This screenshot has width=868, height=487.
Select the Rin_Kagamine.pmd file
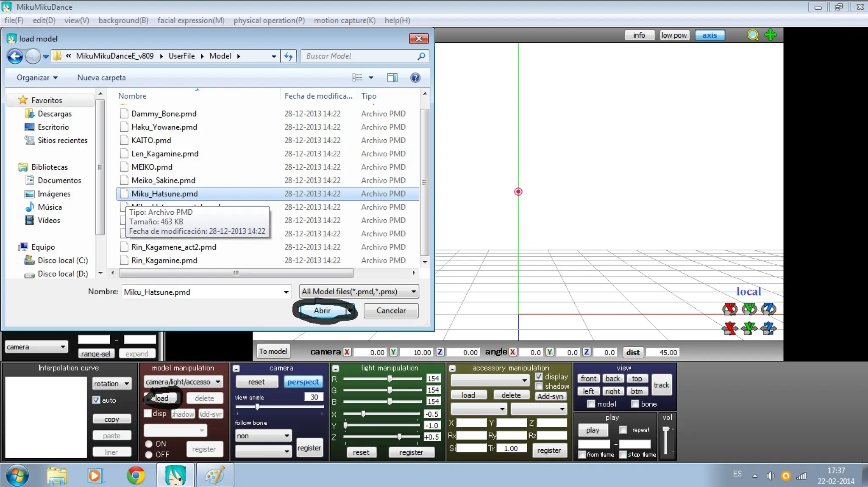click(x=164, y=260)
